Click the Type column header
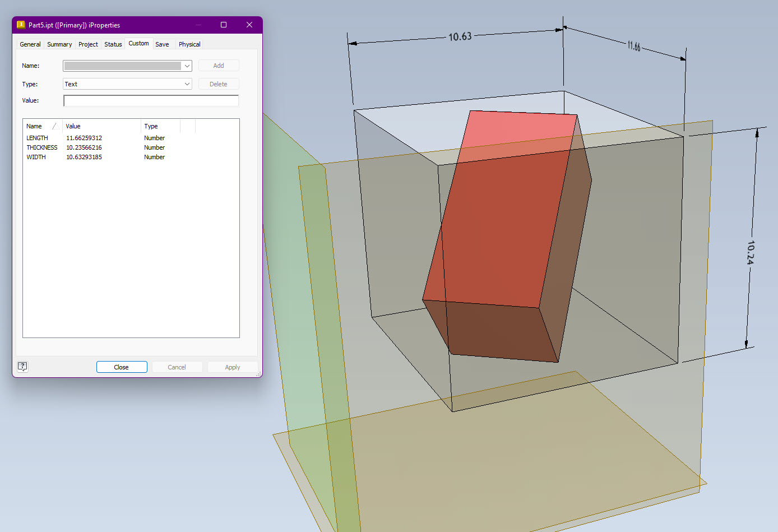Viewport: 778px width, 532px height. pyautogui.click(x=160, y=126)
